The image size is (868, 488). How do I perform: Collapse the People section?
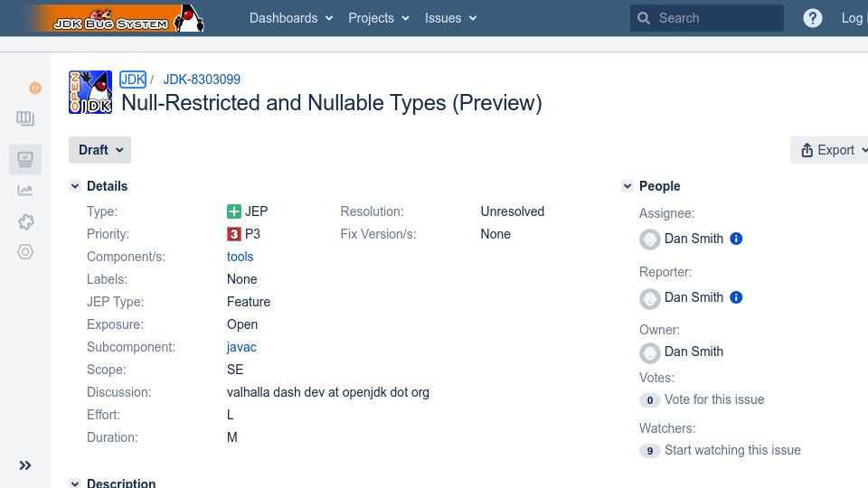(x=627, y=186)
